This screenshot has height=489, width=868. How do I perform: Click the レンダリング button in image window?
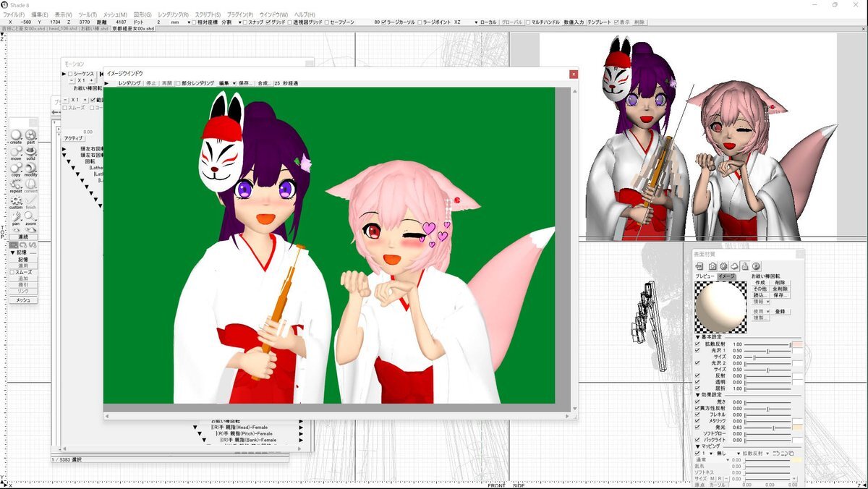click(x=129, y=83)
